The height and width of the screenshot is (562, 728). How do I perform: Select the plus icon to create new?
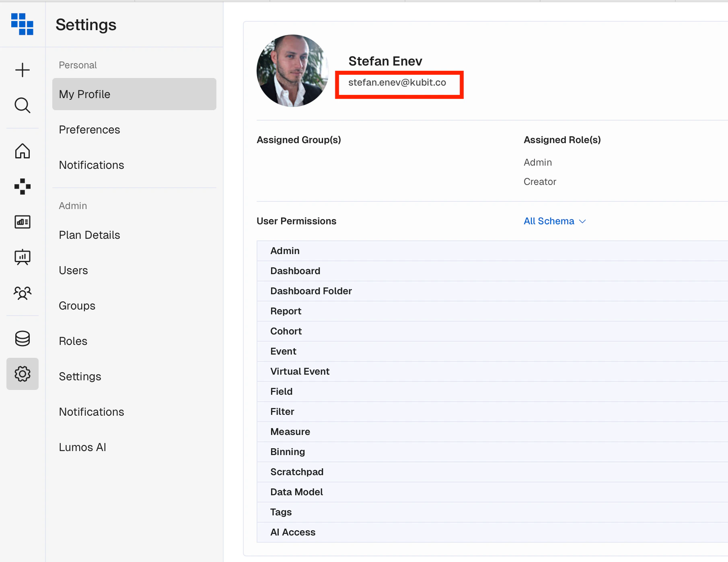[x=23, y=70]
